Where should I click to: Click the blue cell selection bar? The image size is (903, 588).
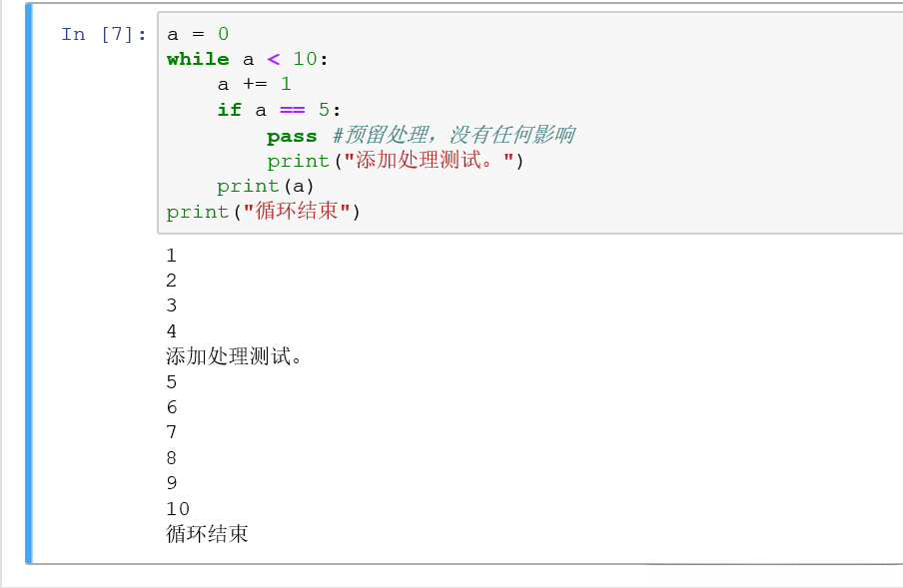[29, 284]
